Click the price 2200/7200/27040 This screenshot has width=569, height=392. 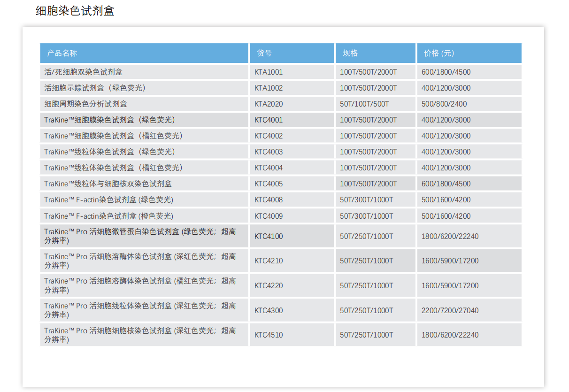point(450,311)
